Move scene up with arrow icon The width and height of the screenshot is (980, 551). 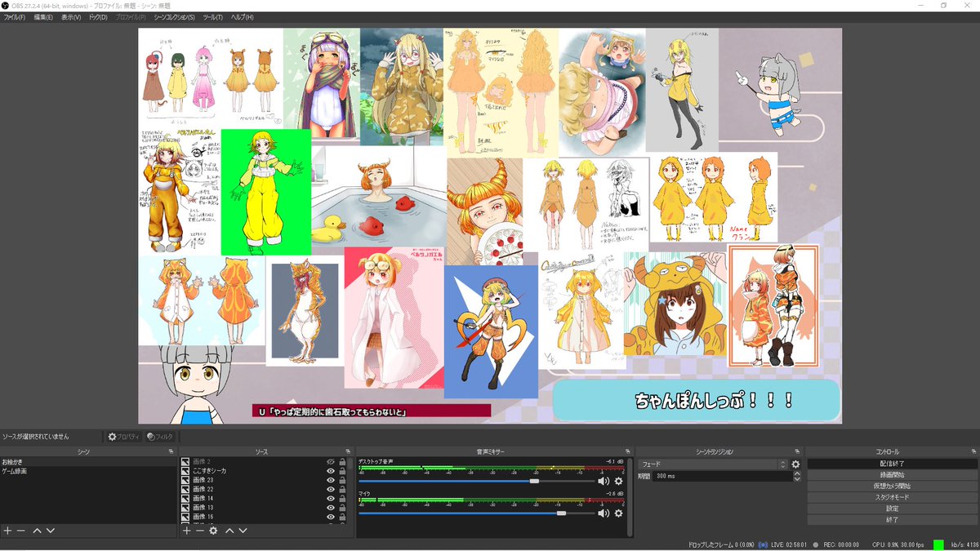[37, 531]
